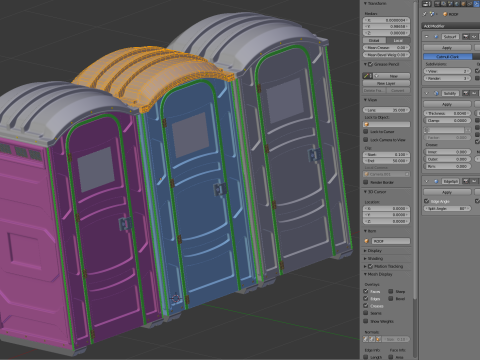
Task: Click the orange ROOF object icon in breadcrumb
Action: pos(445,14)
